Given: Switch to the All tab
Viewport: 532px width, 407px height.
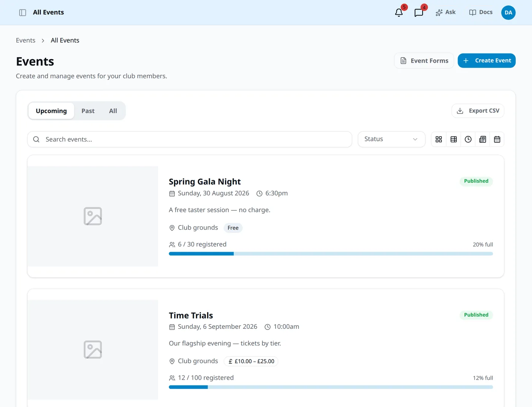Looking at the screenshot, I should click(x=113, y=111).
